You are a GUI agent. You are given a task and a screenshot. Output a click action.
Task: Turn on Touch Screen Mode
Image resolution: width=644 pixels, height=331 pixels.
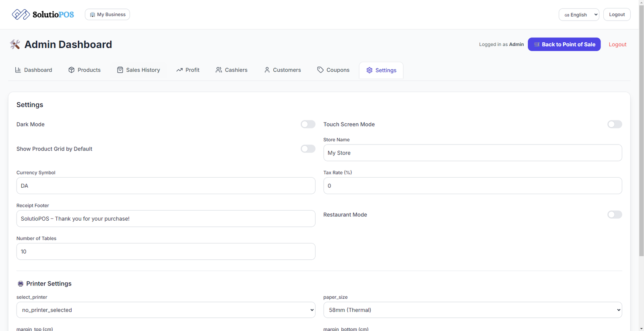point(615,124)
